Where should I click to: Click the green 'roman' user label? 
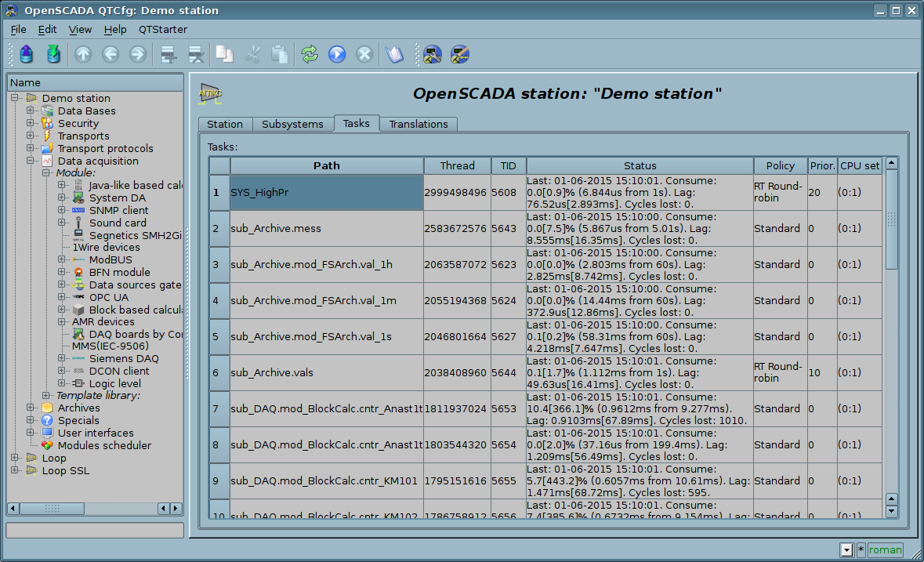tap(886, 550)
